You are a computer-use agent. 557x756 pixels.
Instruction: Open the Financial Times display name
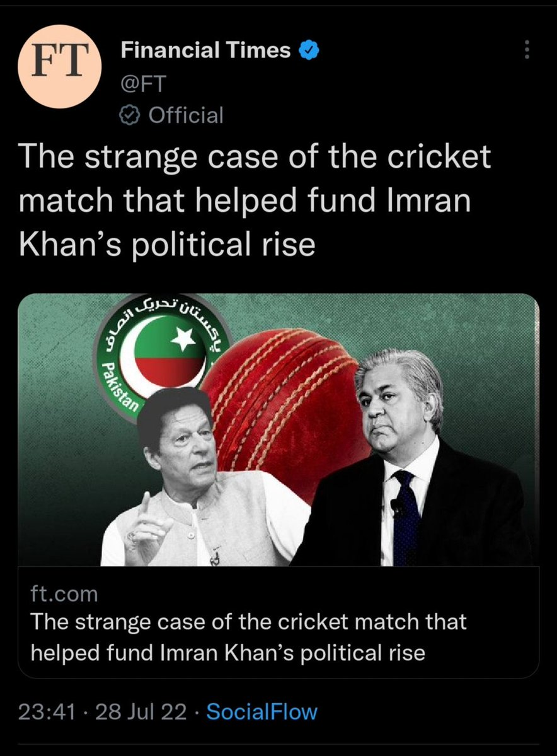tap(206, 50)
